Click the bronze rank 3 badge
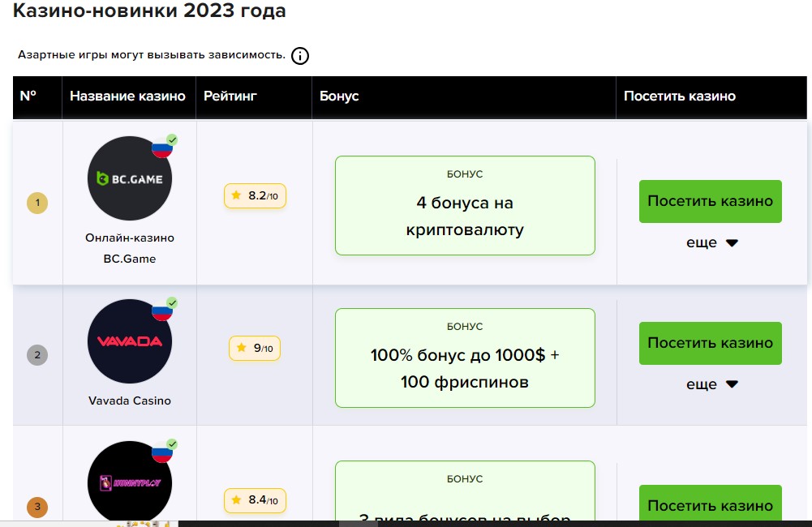 [x=37, y=507]
